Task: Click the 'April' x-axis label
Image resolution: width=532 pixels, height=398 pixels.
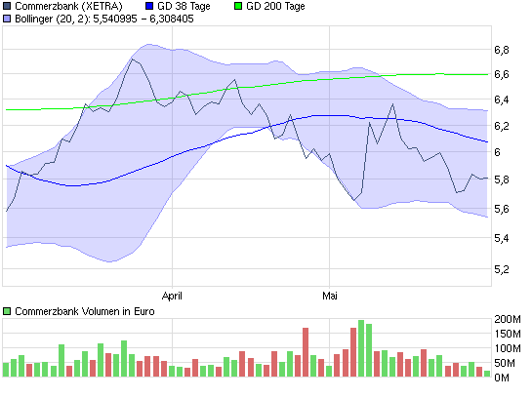Action: point(172,296)
